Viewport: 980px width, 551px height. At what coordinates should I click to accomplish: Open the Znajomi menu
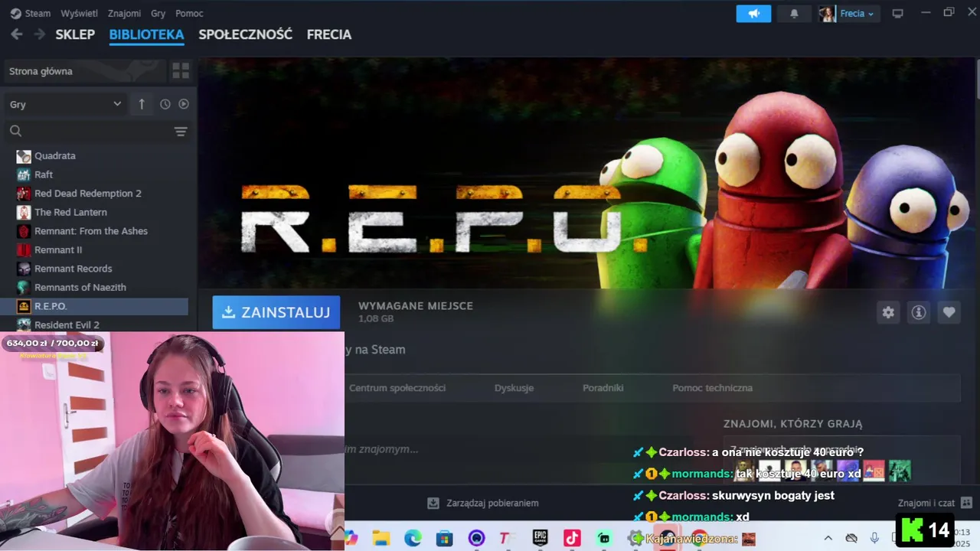pos(124,14)
